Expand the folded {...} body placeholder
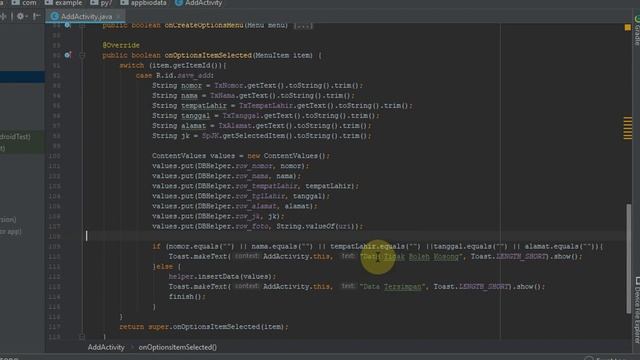This screenshot has height=360, width=640. click(x=303, y=25)
